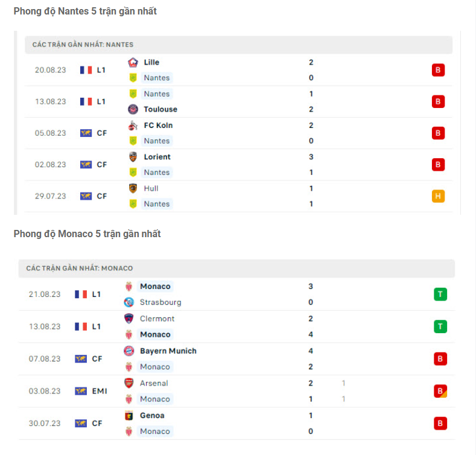Screen dimensions: 476x455
Task: Click the Toulouse club crest icon
Action: tap(133, 109)
